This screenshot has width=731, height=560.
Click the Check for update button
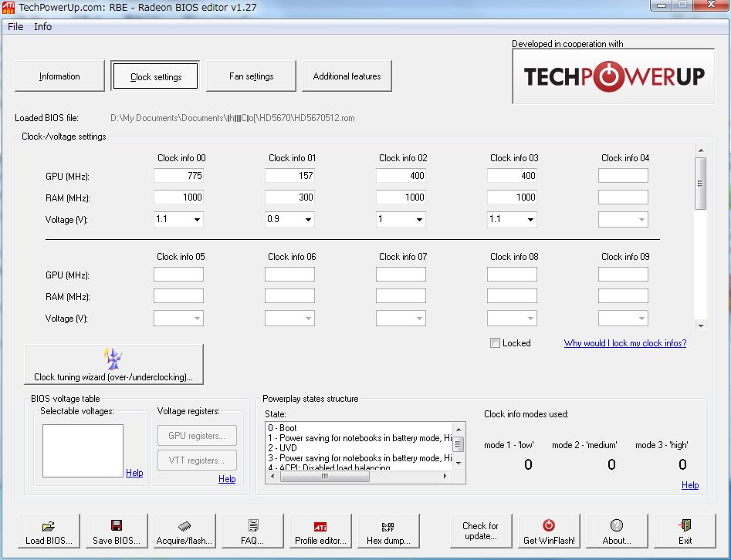coord(481,531)
